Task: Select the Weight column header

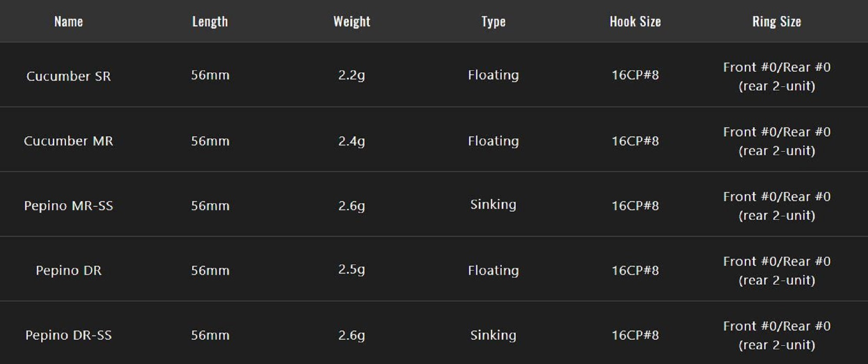Action: click(x=352, y=22)
